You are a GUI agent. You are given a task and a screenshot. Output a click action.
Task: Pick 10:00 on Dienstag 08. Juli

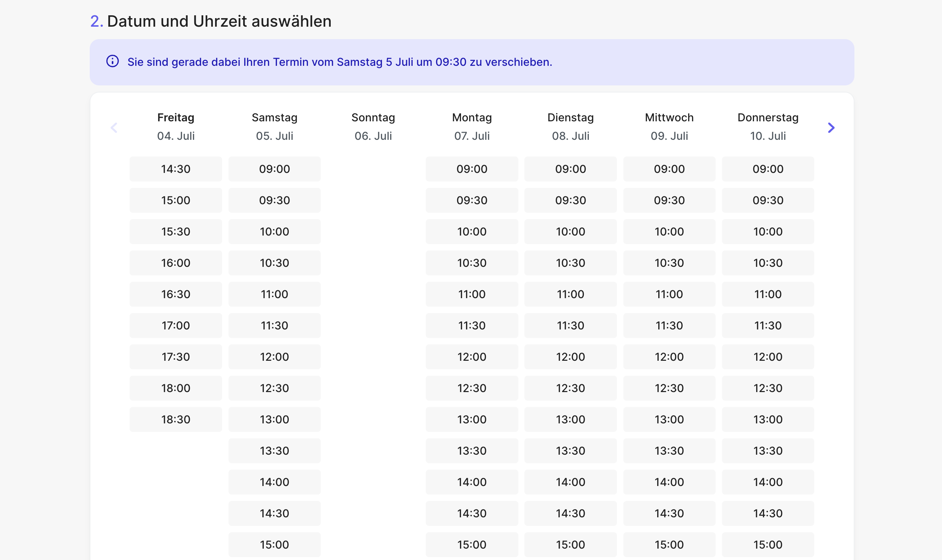pos(571,231)
